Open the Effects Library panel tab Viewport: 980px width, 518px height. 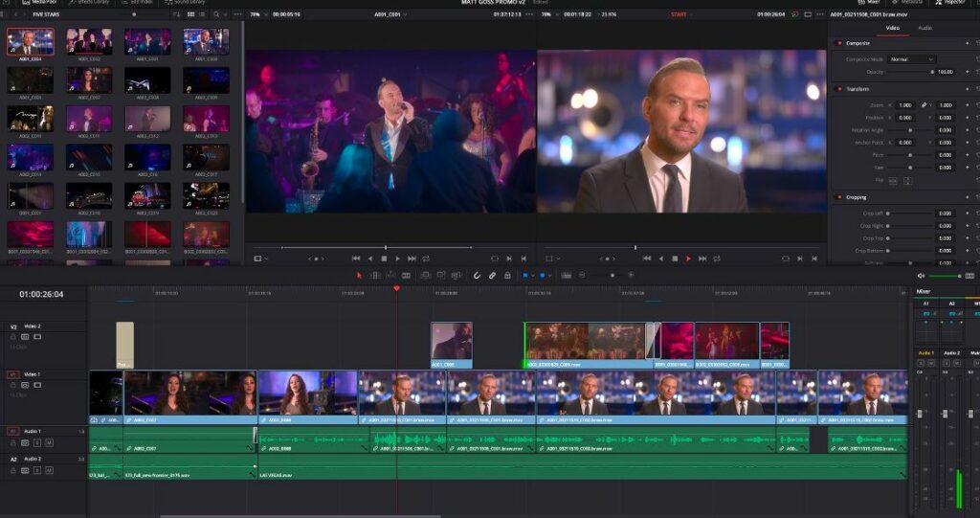click(89, 3)
